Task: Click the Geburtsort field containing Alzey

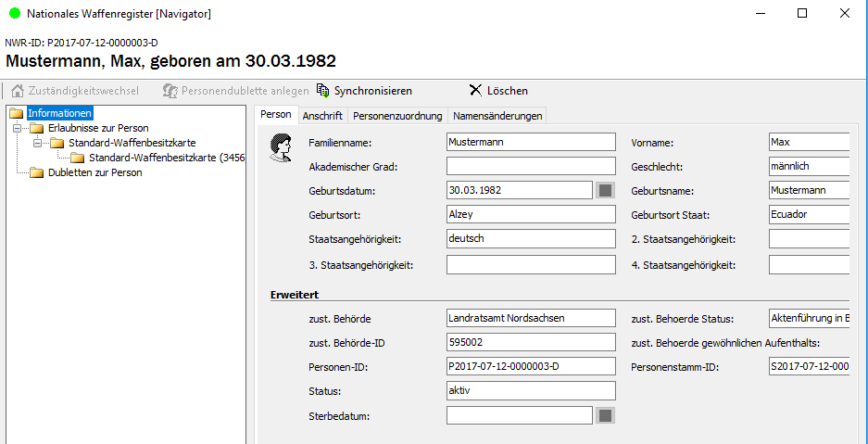Action: coord(530,214)
